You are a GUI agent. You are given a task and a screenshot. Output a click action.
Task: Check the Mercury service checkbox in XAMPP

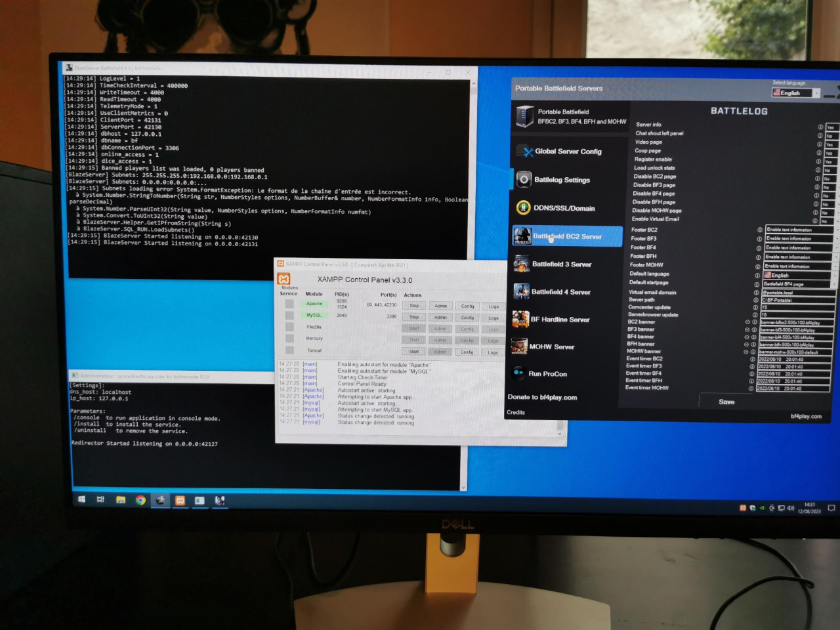pyautogui.click(x=289, y=339)
